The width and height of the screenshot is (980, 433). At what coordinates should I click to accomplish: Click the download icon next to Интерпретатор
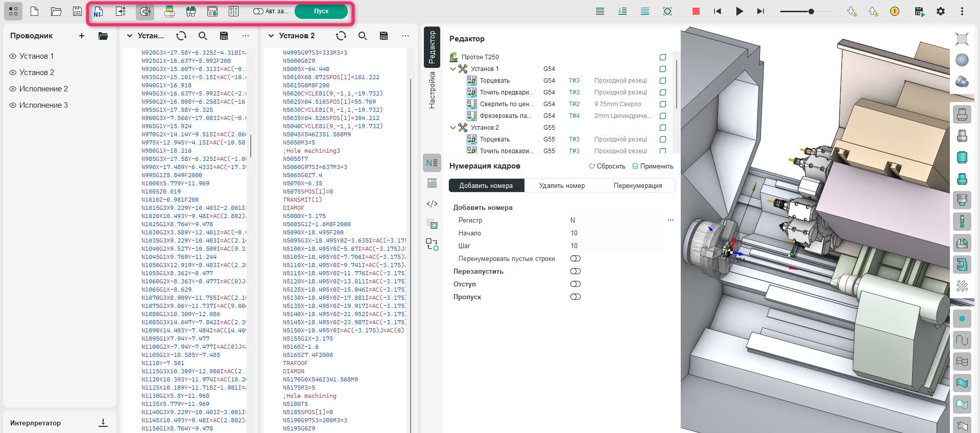(x=103, y=423)
